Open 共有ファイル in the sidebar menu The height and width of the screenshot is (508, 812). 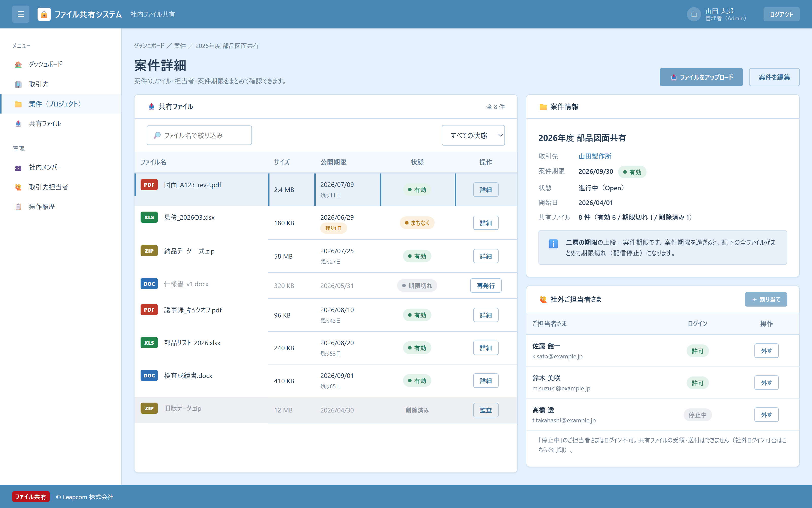(60, 124)
